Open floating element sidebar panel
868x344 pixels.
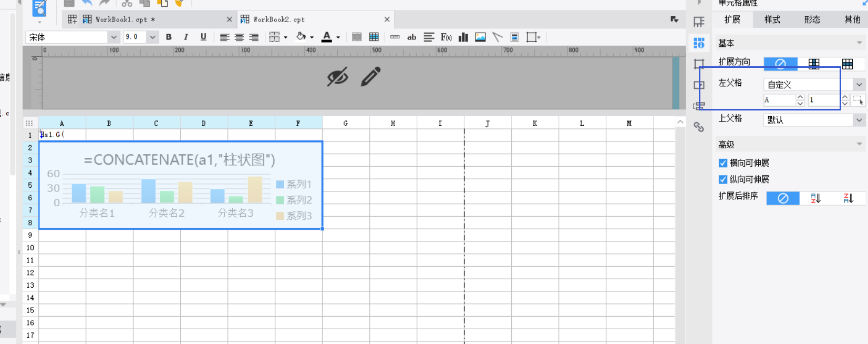coord(699,64)
